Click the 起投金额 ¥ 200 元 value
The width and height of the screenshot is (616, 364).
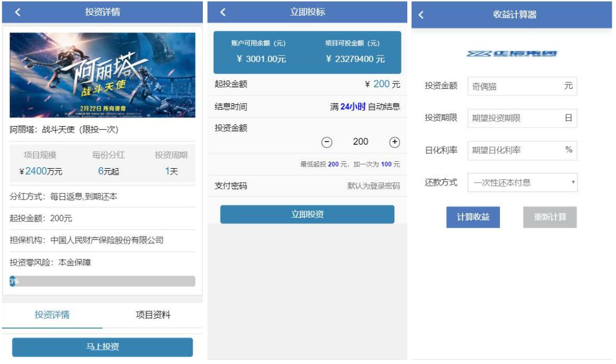pos(383,84)
